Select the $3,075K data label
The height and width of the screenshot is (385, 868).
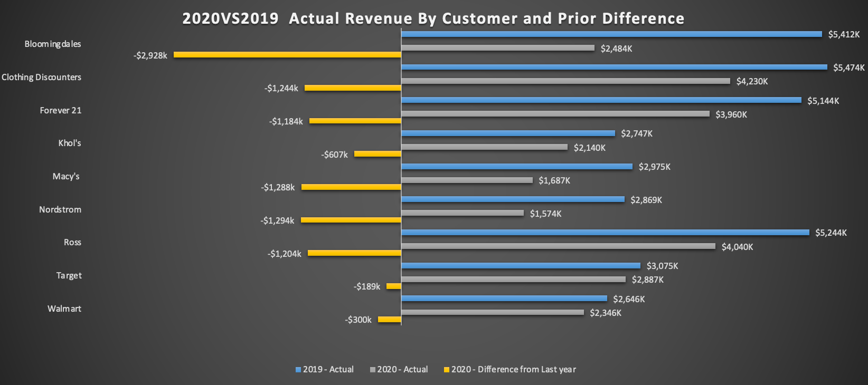tap(663, 266)
